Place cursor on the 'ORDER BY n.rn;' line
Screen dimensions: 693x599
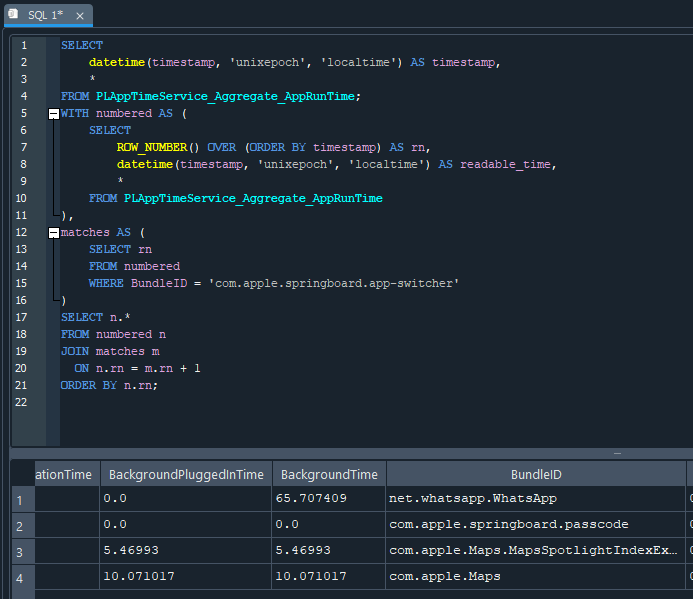[110, 385]
